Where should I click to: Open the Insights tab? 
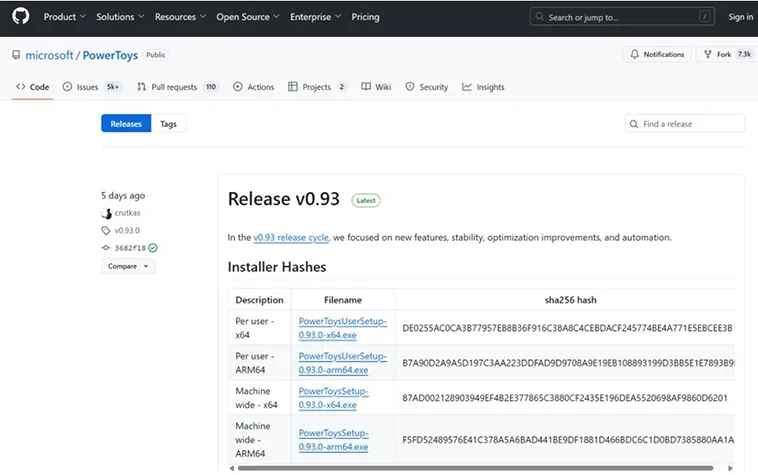(484, 87)
